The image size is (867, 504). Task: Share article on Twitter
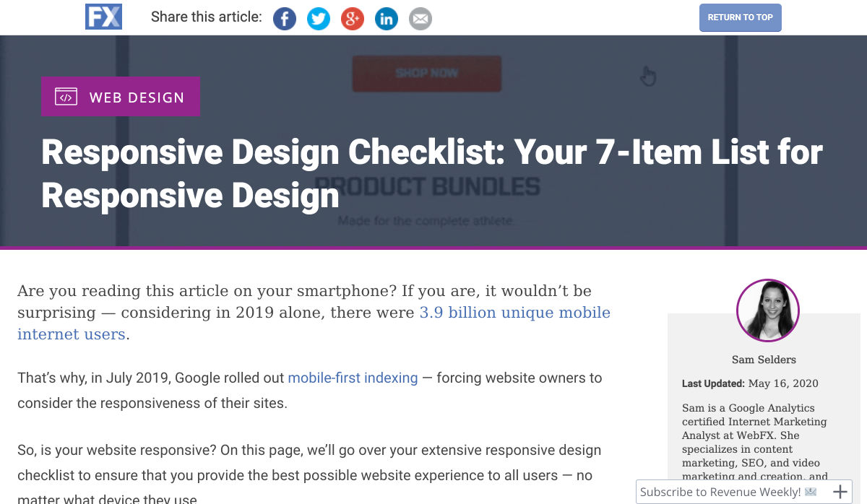click(319, 18)
